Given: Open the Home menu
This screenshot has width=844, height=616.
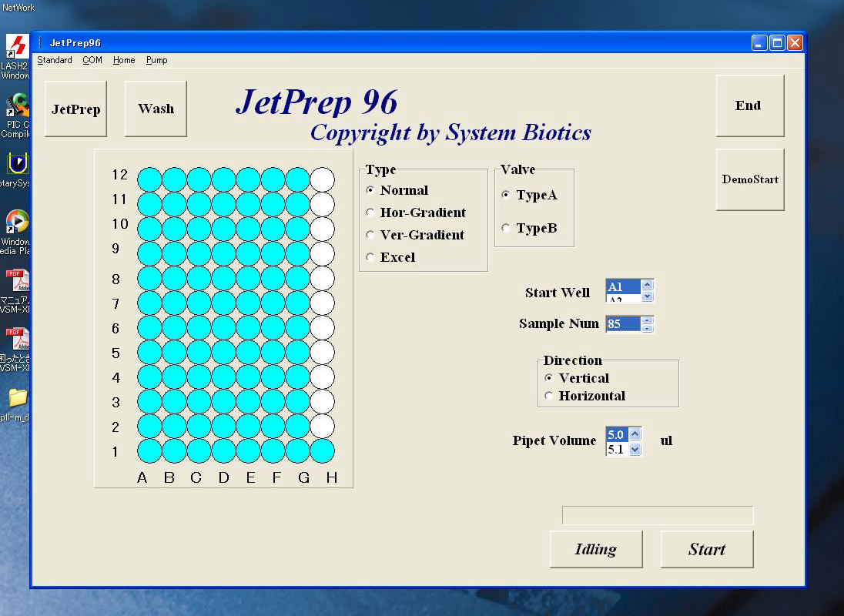Looking at the screenshot, I should point(124,60).
